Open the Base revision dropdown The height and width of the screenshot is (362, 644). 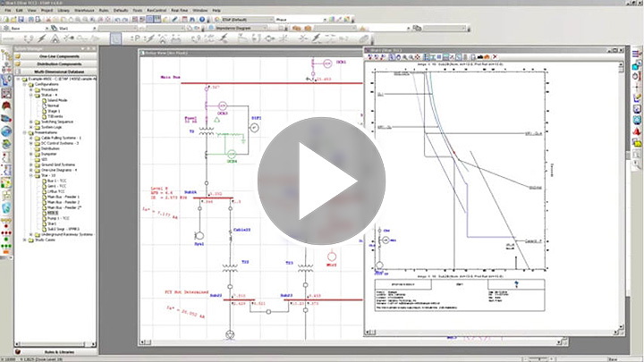point(29,29)
